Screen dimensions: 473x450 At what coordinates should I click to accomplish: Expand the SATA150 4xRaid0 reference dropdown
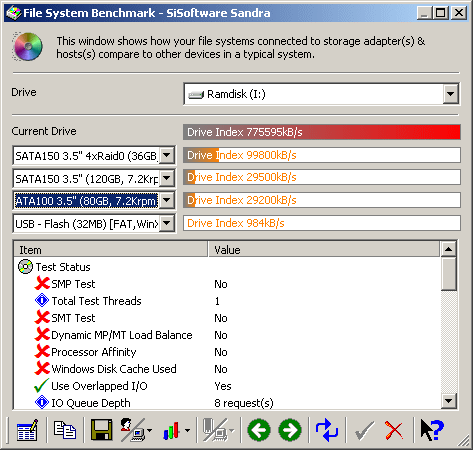point(167,155)
